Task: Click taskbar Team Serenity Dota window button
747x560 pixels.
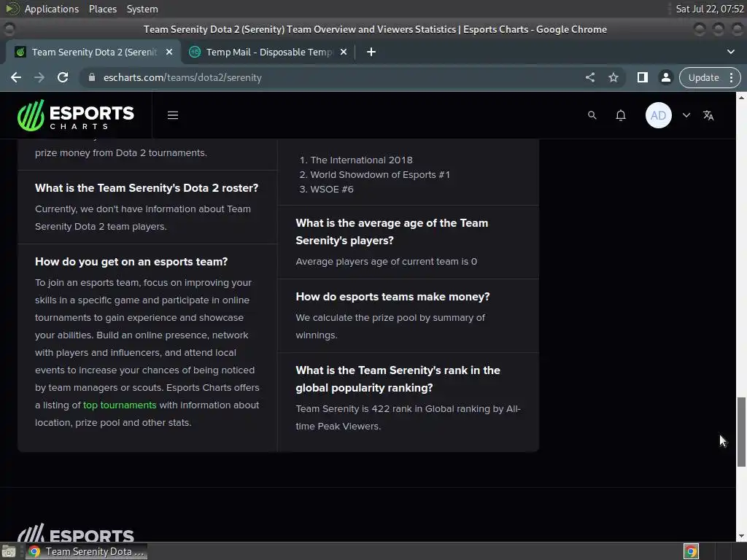Action: 86,551
